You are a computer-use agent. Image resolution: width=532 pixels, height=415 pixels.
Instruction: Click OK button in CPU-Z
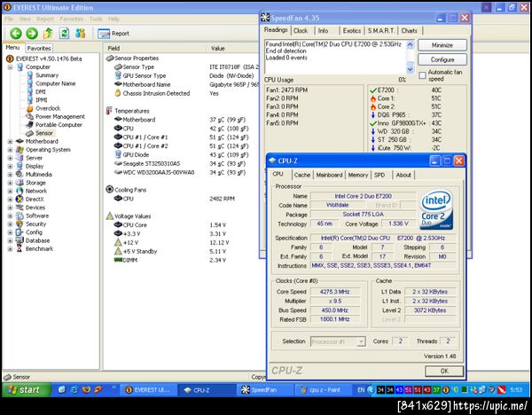tap(444, 371)
